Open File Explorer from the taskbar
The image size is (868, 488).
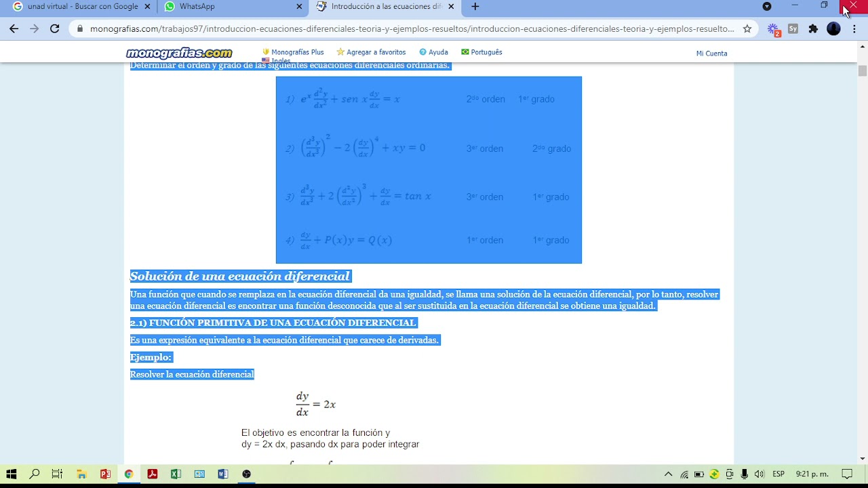tap(81, 474)
